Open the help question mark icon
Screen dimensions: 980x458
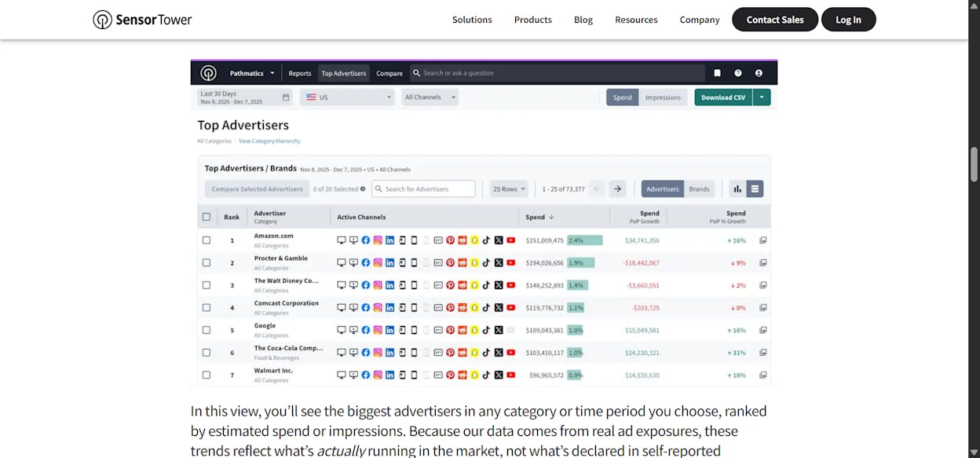[x=738, y=73]
